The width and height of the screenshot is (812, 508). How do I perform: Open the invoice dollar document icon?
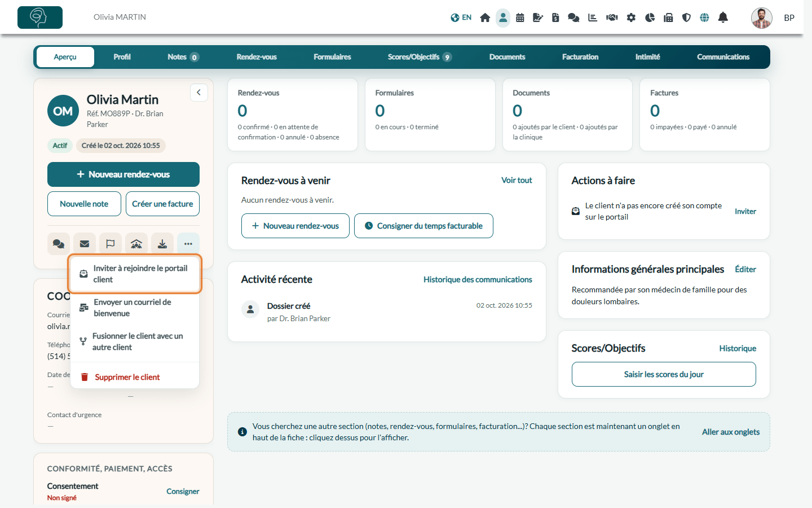click(555, 17)
